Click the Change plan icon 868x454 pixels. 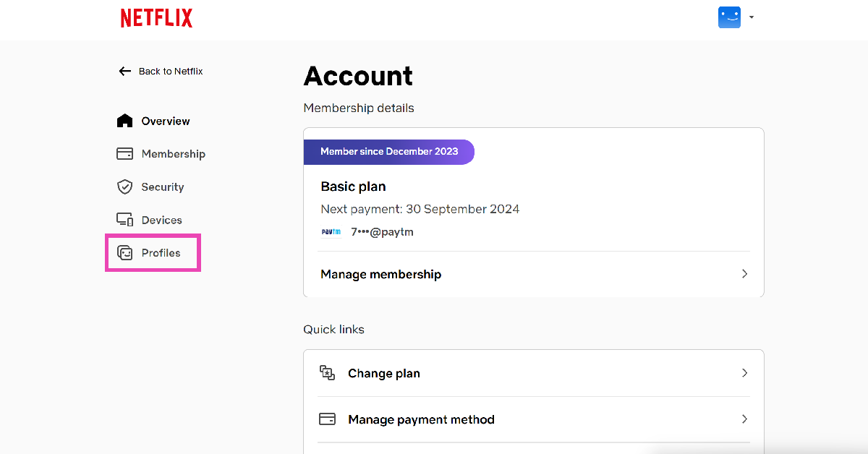point(328,373)
